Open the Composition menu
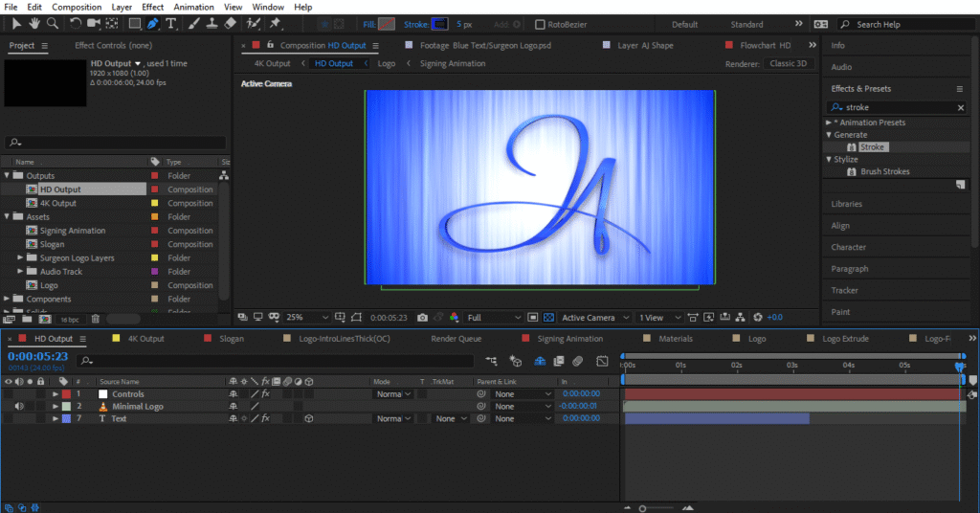 (x=77, y=7)
